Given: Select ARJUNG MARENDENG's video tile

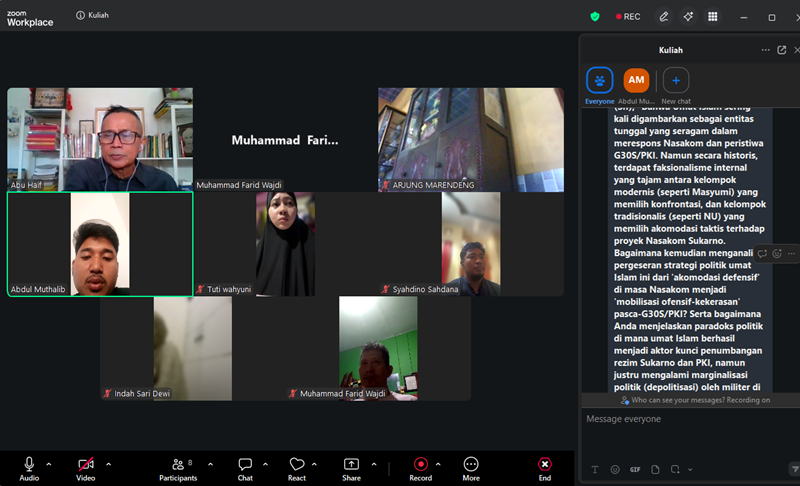Looking at the screenshot, I should [x=471, y=139].
